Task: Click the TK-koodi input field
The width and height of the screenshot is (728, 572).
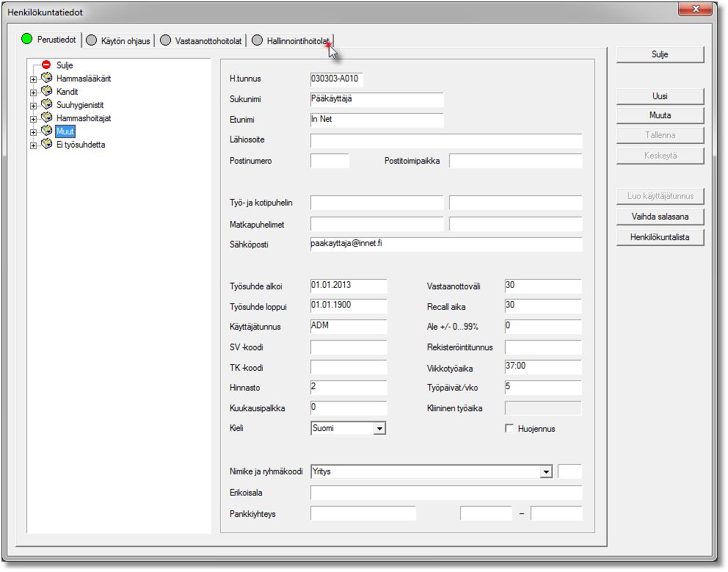Action: pyautogui.click(x=348, y=367)
